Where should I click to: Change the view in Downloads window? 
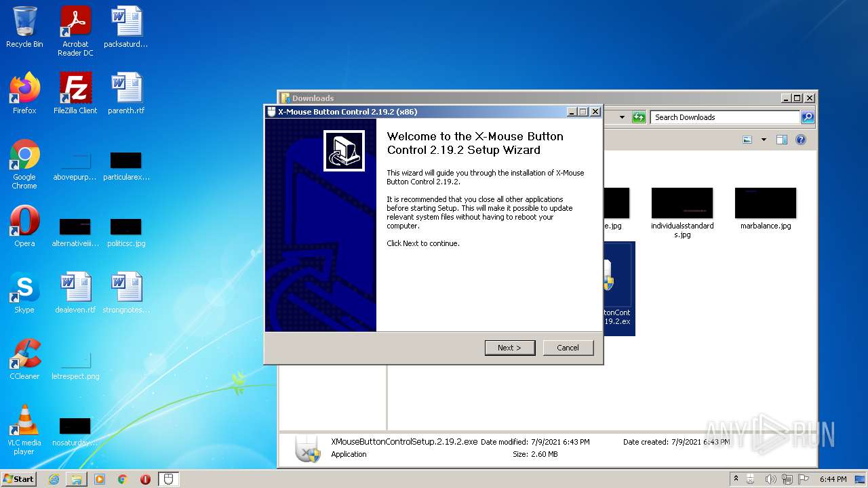(x=747, y=140)
